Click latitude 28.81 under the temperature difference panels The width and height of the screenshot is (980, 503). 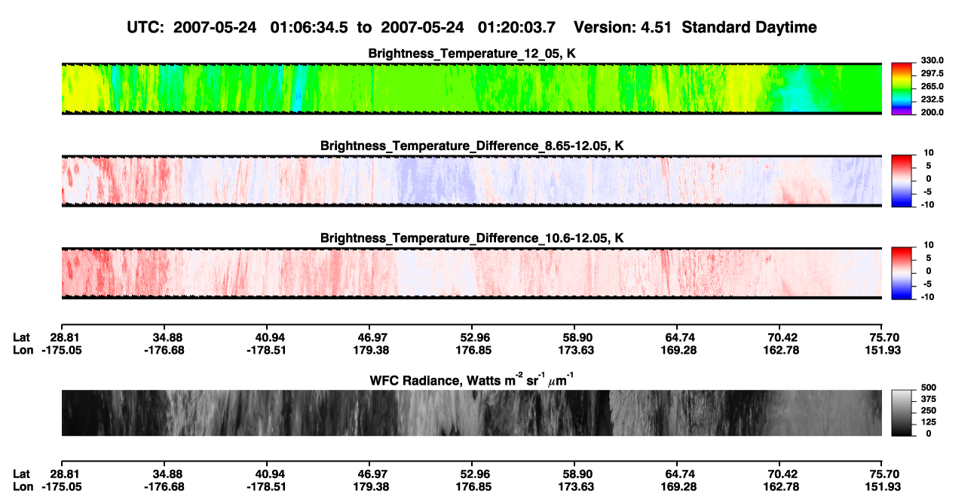(66, 338)
